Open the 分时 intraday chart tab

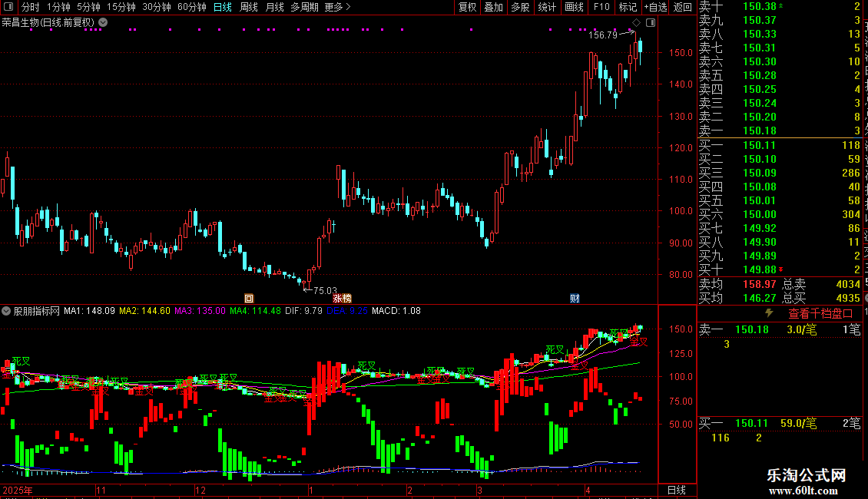coord(31,7)
